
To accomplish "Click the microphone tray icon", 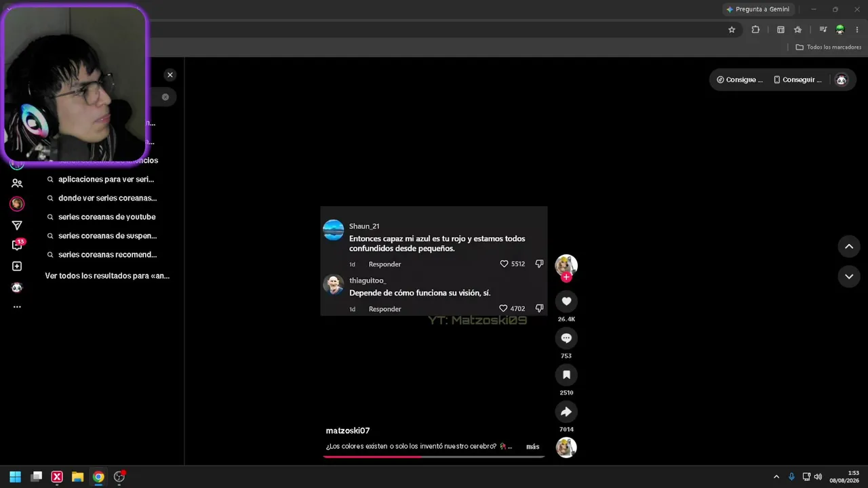I will (x=791, y=477).
